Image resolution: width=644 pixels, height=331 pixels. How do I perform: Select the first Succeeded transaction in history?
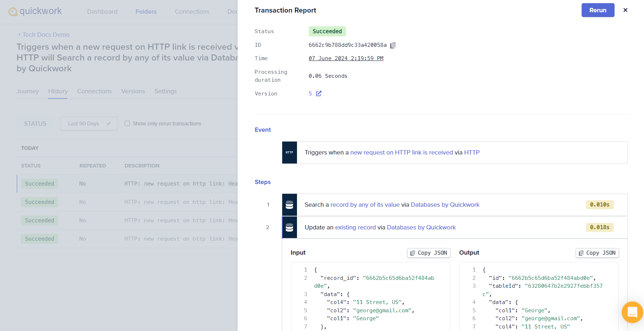(40, 184)
